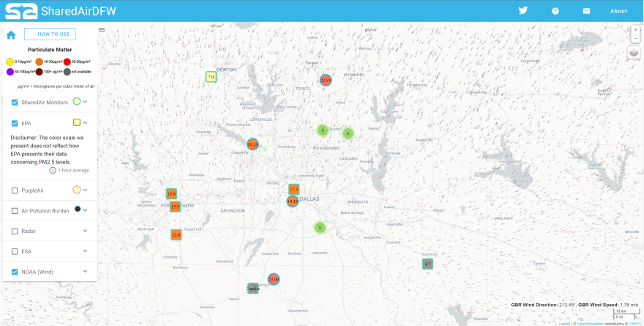The height and width of the screenshot is (326, 644).
Task: Uncheck the EPA layer checkbox
Action: [x=15, y=123]
